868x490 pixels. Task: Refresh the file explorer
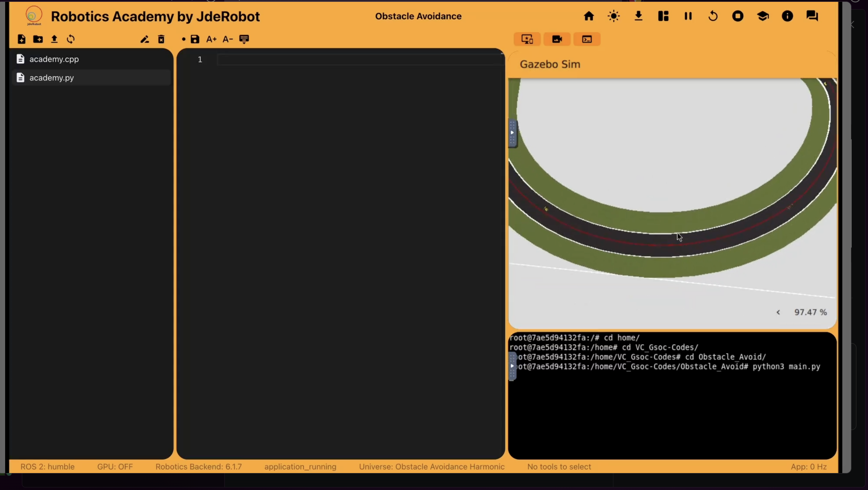[71, 39]
